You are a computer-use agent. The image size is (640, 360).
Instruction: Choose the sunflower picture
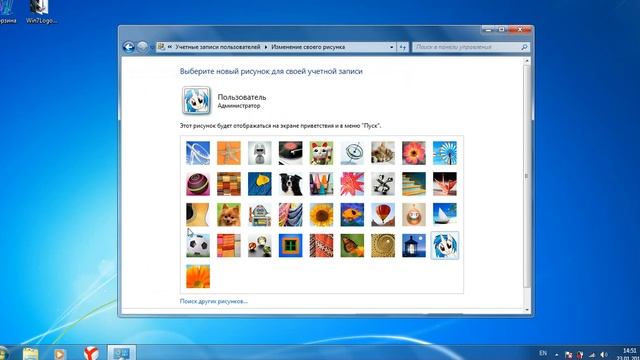pyautogui.click(x=321, y=215)
